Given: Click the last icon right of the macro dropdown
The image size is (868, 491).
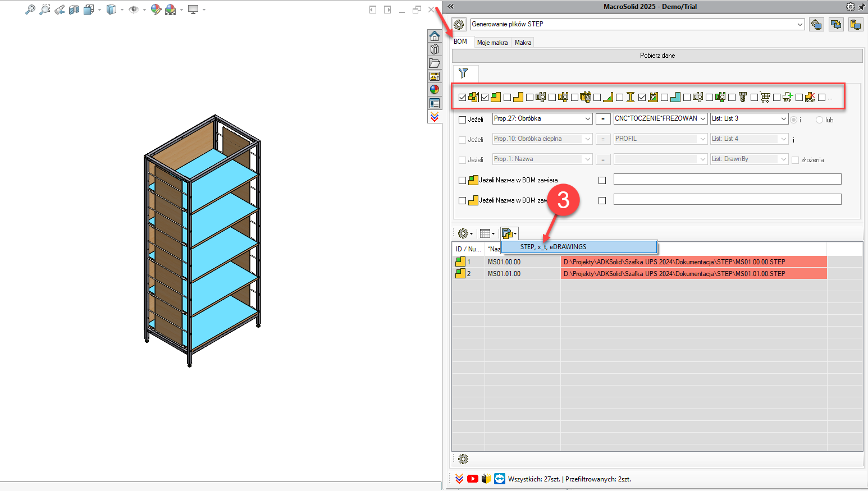Looking at the screenshot, I should [856, 25].
